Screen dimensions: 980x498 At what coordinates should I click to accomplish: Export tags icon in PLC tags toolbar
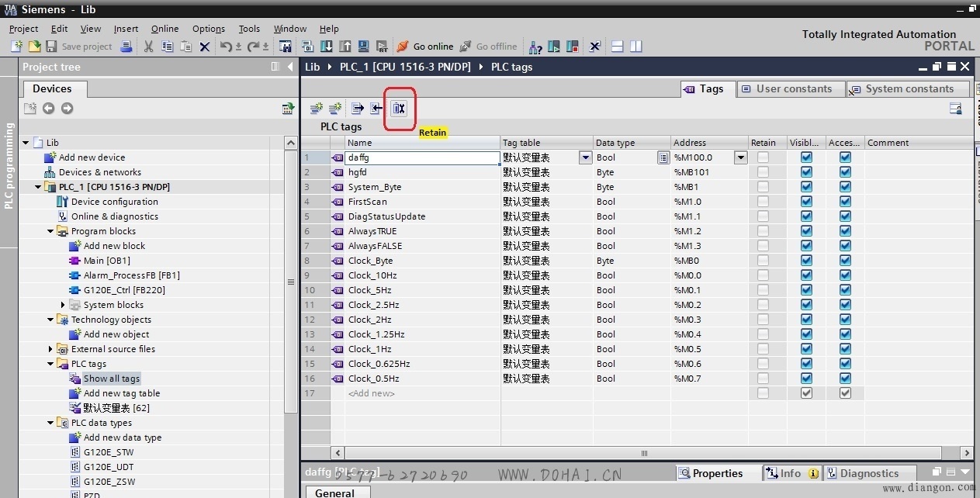(x=357, y=109)
